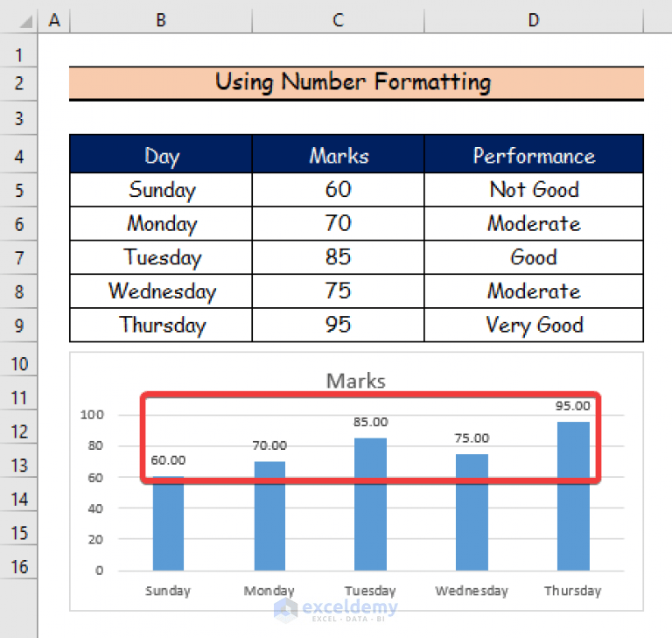Select the cell with marks 75
Viewport: 672px width, 638px height.
pos(338,291)
